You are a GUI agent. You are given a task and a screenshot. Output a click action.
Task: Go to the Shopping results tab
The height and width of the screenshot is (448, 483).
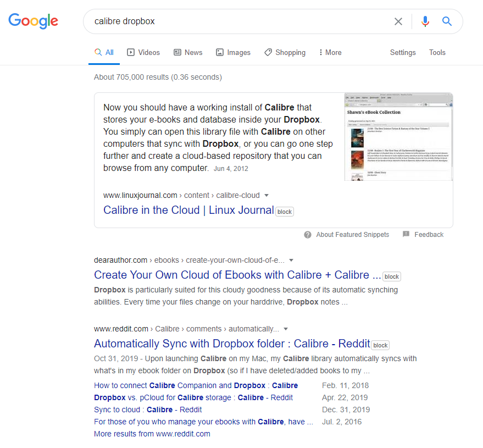pyautogui.click(x=285, y=53)
